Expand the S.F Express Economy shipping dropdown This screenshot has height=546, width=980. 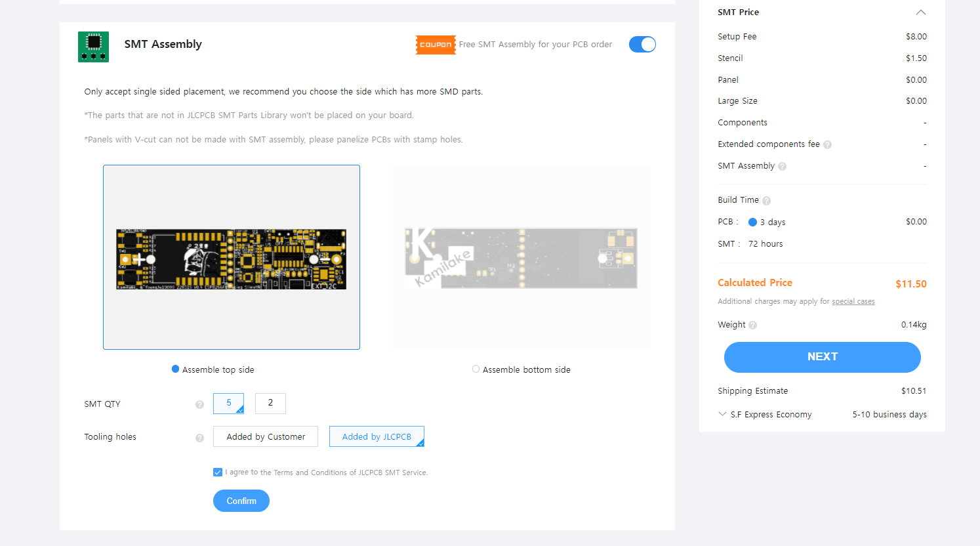click(x=722, y=414)
